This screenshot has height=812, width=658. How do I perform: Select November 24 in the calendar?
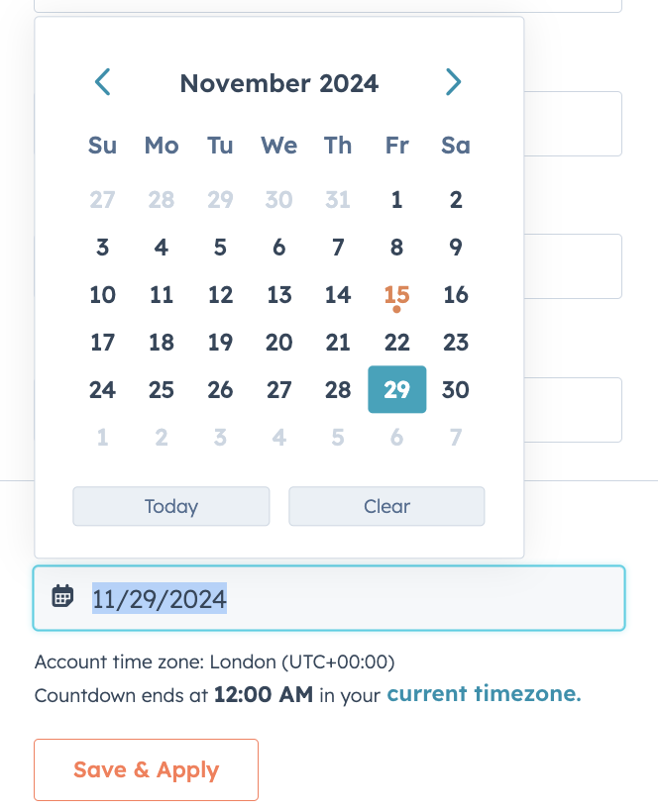[102, 389]
